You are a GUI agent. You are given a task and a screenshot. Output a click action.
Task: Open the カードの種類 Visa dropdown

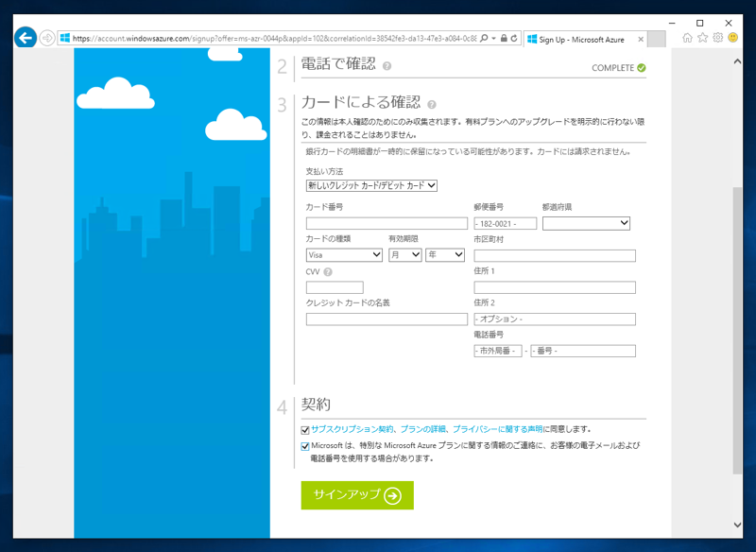tap(344, 255)
